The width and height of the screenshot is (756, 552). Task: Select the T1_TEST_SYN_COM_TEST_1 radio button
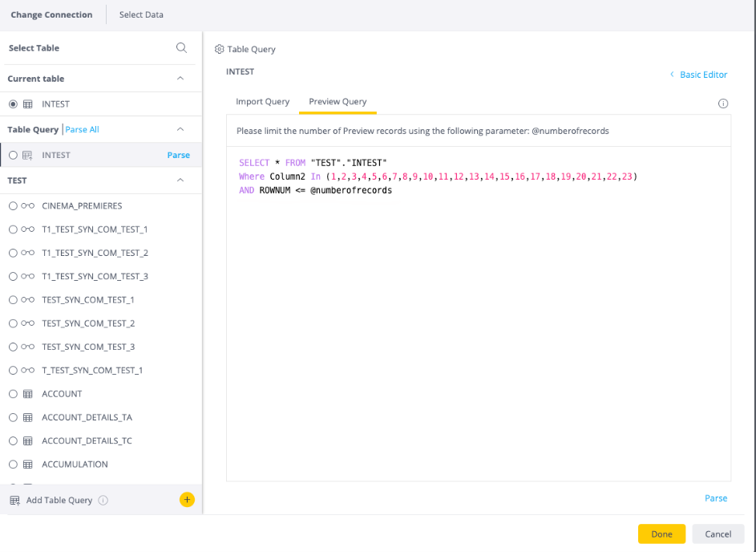pos(13,229)
